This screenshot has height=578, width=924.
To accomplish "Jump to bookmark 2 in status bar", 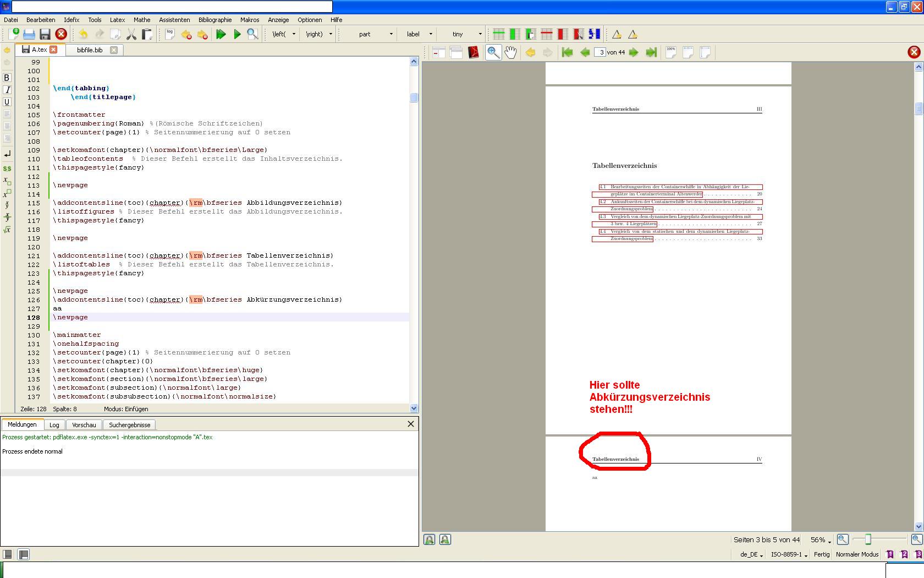I will [904, 554].
